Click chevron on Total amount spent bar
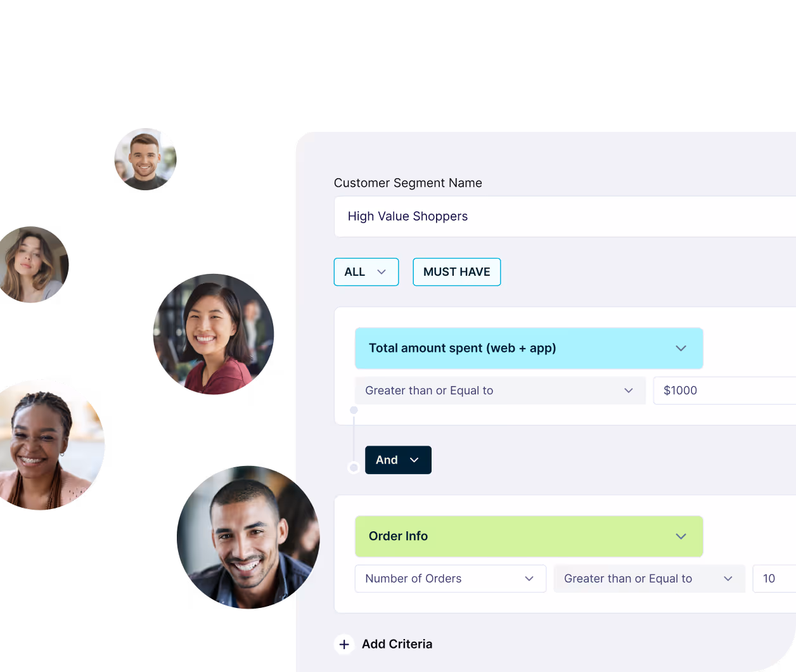Viewport: 796px width, 672px height. (681, 348)
